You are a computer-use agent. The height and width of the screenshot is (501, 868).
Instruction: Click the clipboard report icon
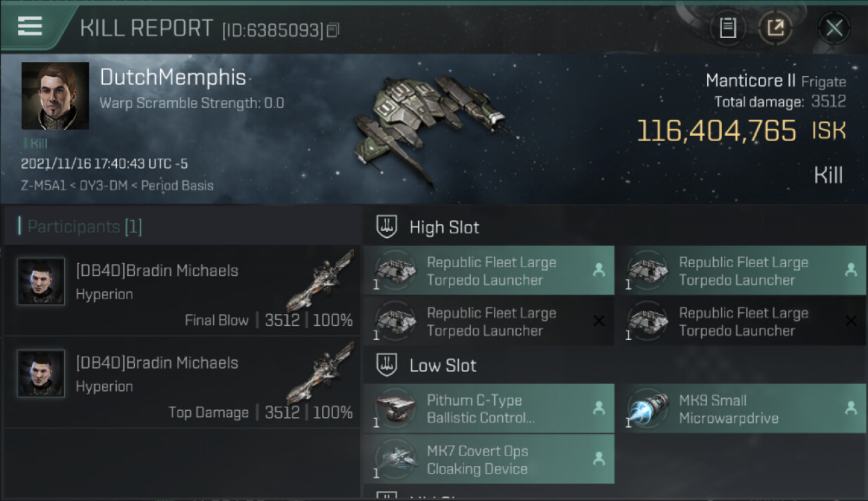[x=728, y=28]
